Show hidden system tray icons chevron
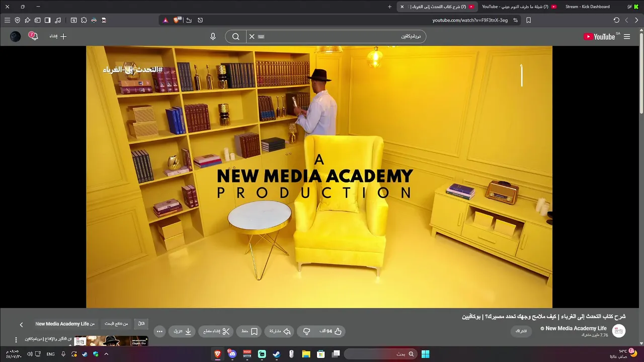Screen dimensions: 644x362 point(106,354)
